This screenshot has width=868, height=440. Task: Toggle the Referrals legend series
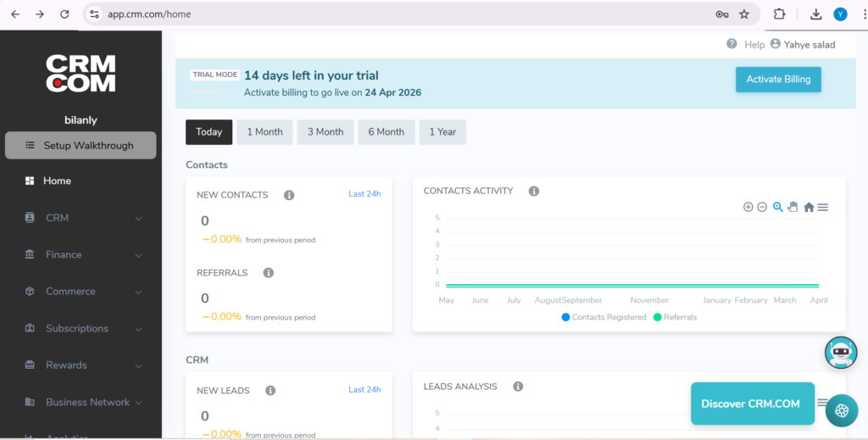coord(675,317)
